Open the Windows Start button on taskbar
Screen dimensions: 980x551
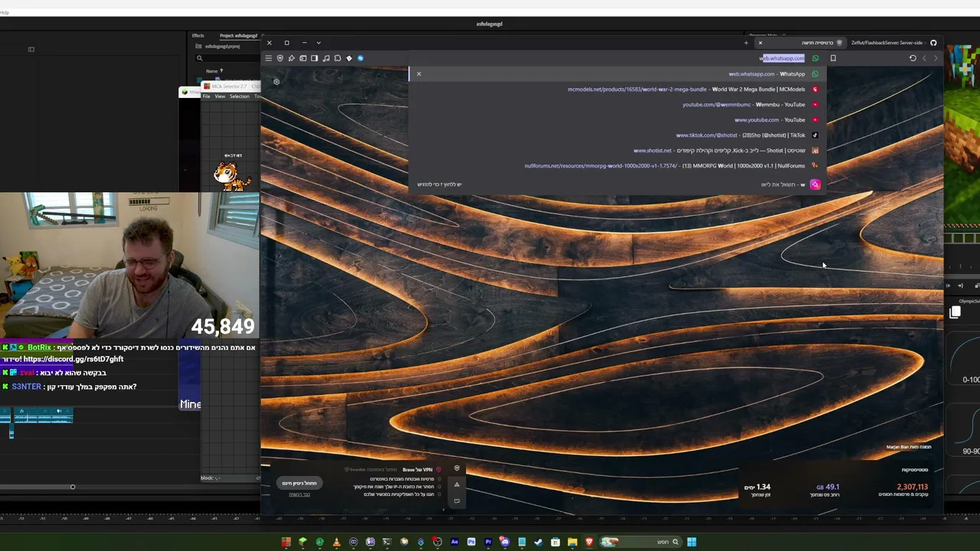(691, 542)
